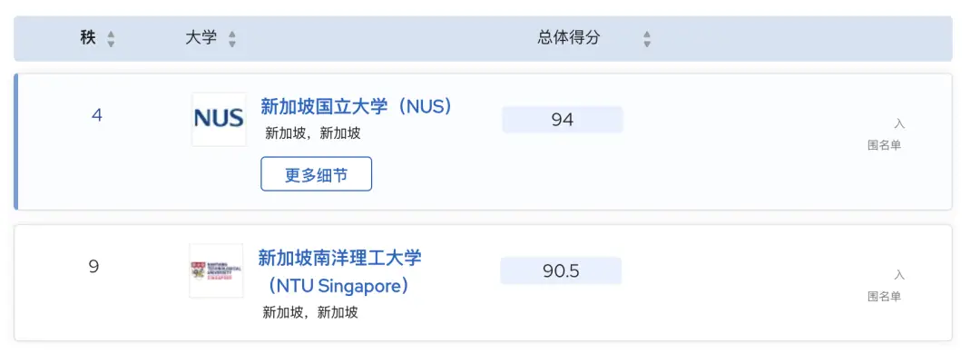The height and width of the screenshot is (363, 980).
Task: Click the sort arrows beside 大学 header
Action: [x=232, y=39]
